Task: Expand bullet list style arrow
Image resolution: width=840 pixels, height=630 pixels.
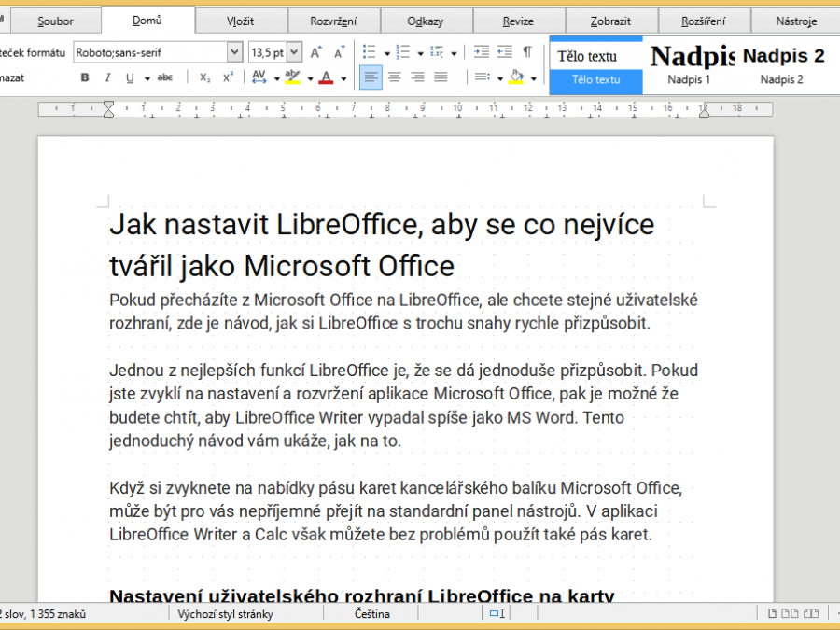Action: 386,53
